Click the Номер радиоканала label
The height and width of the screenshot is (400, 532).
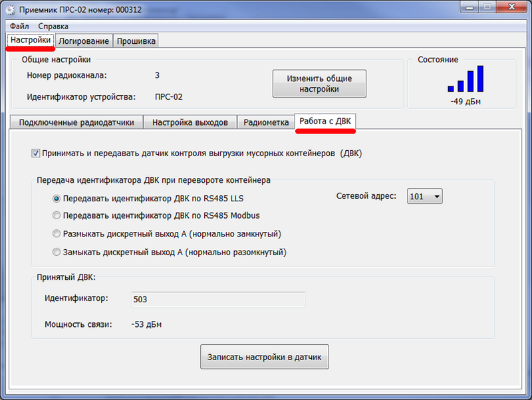tap(67, 75)
